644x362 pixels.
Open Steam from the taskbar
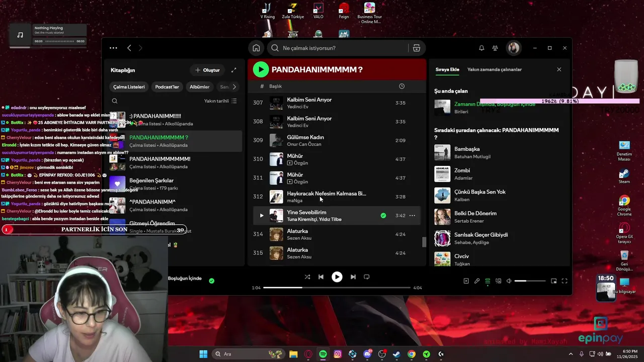click(396, 354)
